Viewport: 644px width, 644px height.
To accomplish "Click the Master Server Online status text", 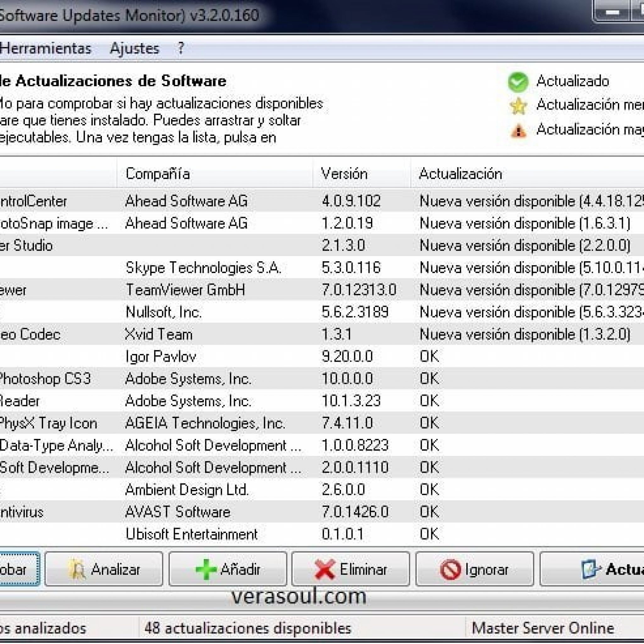I will pyautogui.click(x=543, y=628).
